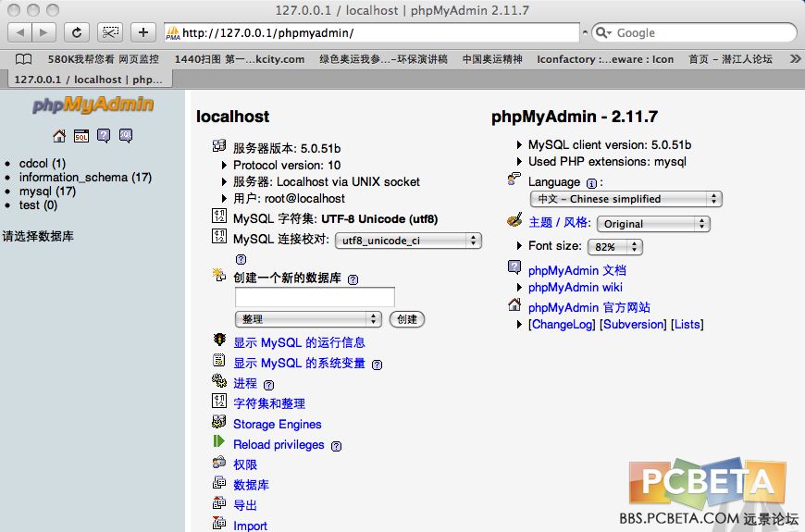This screenshot has width=805, height=532.
Task: Open 580K我帮您看 网页监控 bookmark
Action: pyautogui.click(x=104, y=59)
